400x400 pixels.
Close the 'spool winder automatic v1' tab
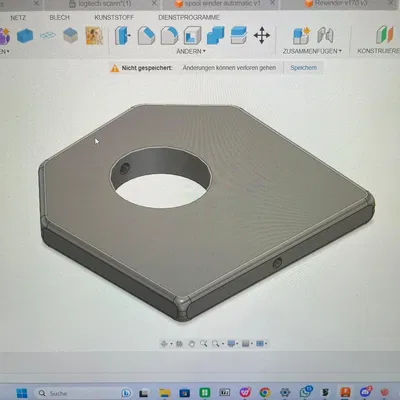coord(272,3)
